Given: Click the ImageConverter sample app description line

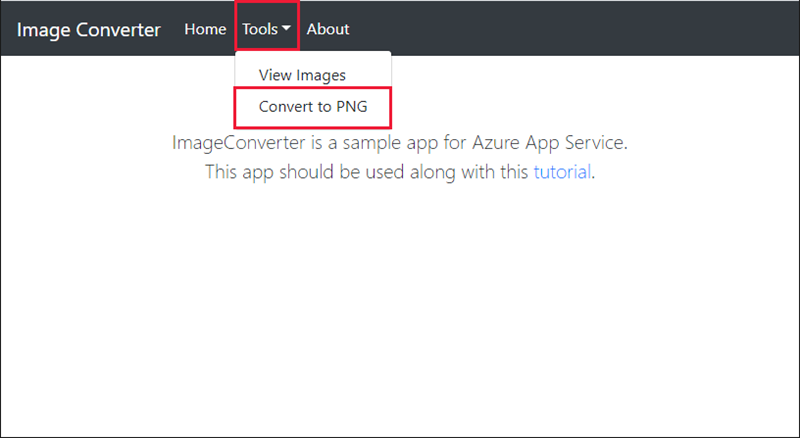Looking at the screenshot, I should (400, 142).
